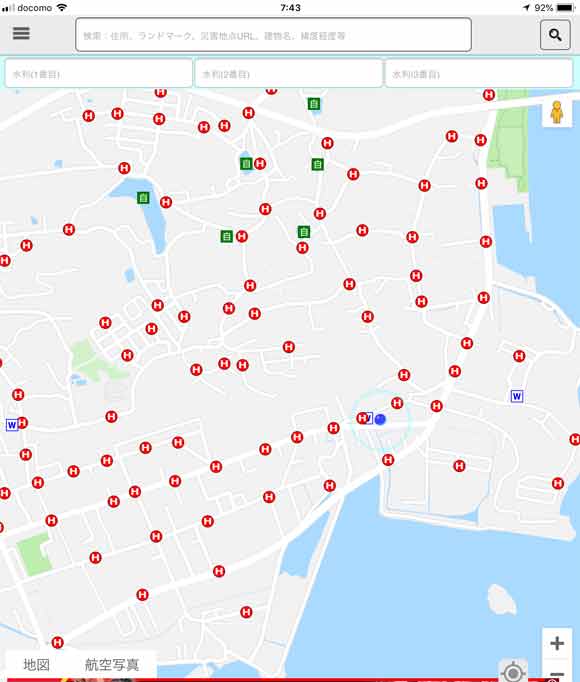Switch to 地図 map view
Screen dimensions: 580x682
coord(37,665)
